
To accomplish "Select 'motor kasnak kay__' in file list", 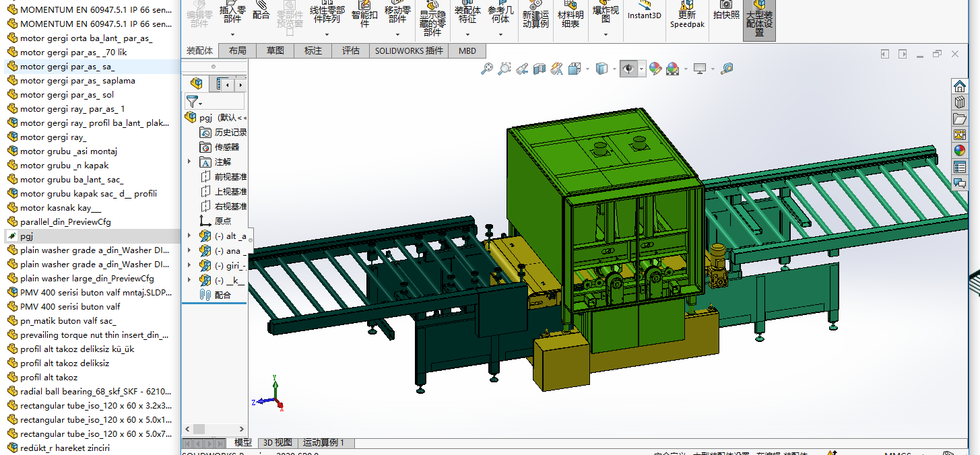I will (x=60, y=208).
